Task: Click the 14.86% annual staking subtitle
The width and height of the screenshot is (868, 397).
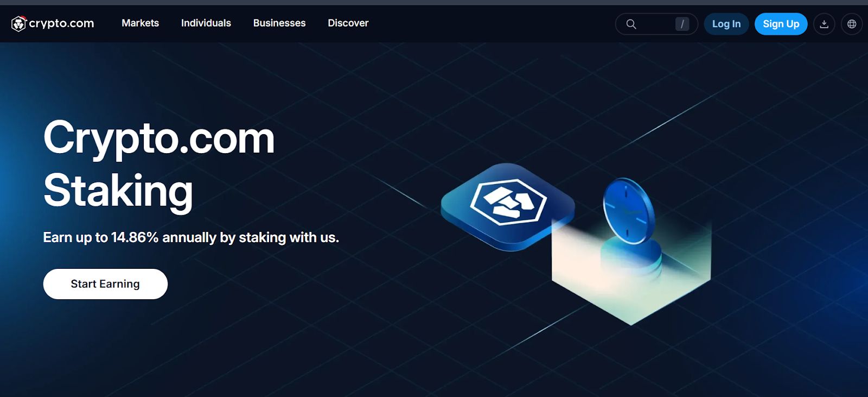Action: (x=191, y=237)
